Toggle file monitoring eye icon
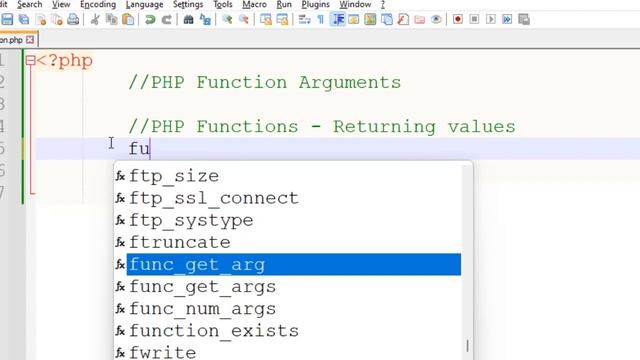 tap(436, 19)
